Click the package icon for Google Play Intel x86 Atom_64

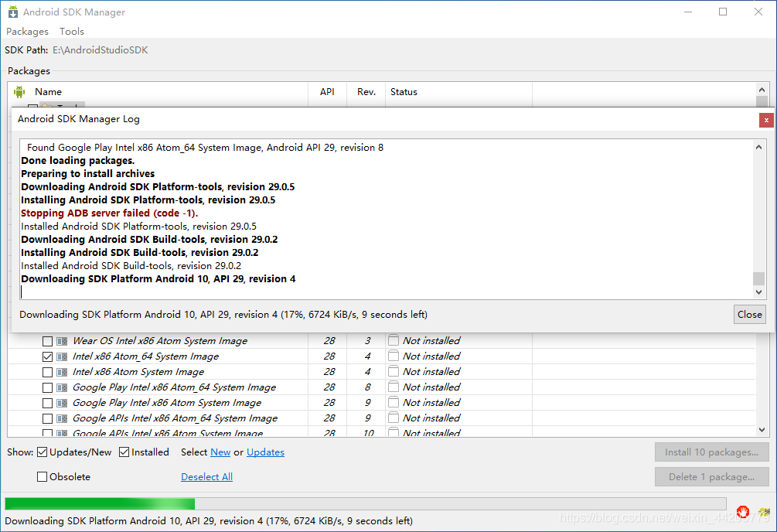pos(62,387)
